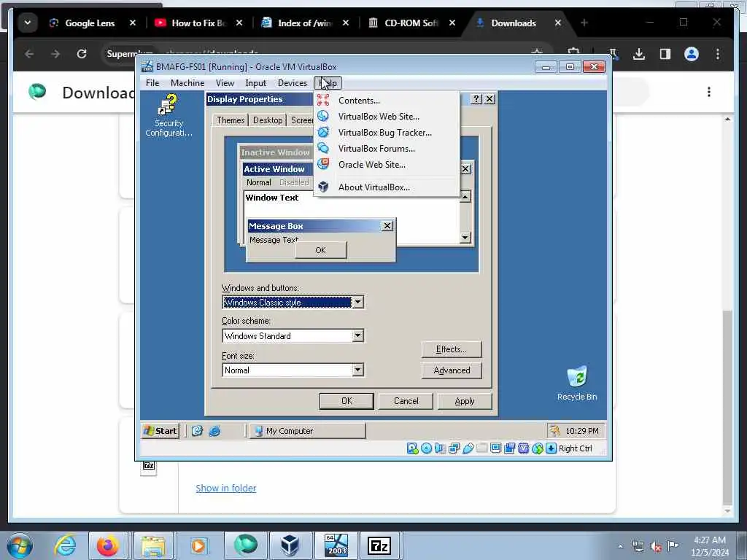Click the Start button in the VM
This screenshot has height=560, width=747.
coord(160,431)
